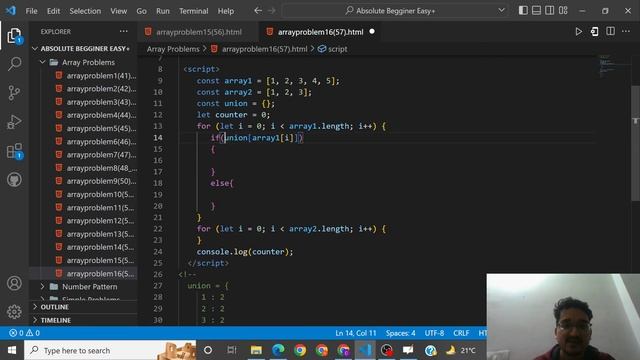Click the help question mark taskbar icon
Viewport: 640px width, 360px height.
430,350
